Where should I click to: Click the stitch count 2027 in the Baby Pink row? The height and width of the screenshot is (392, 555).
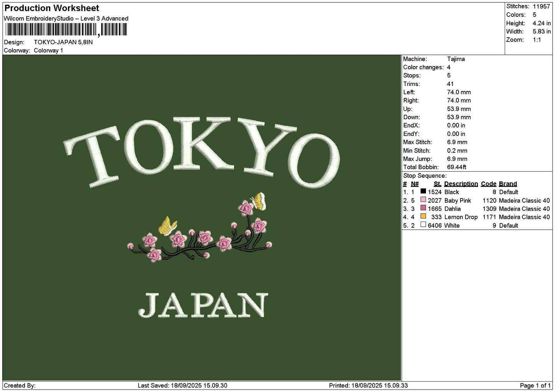[435, 201]
